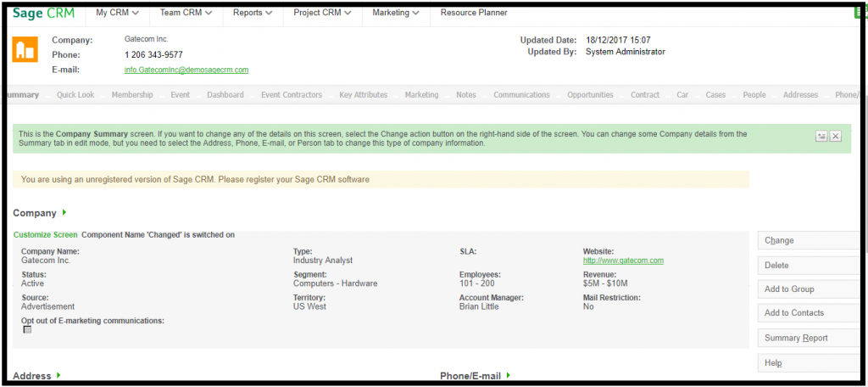The height and width of the screenshot is (387, 868).
Task: Click Updated Date value 18/12/2017 15:07
Action: tap(618, 40)
